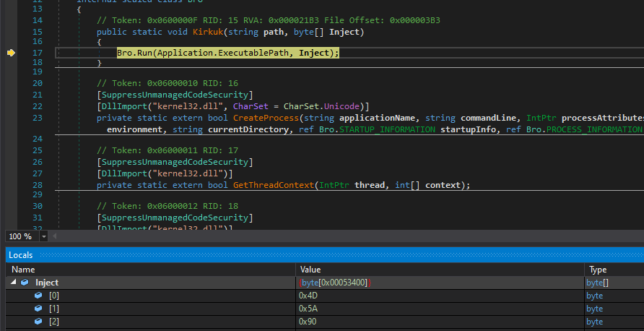Click line number 28 in the gutter
644x331 pixels.
click(38, 185)
